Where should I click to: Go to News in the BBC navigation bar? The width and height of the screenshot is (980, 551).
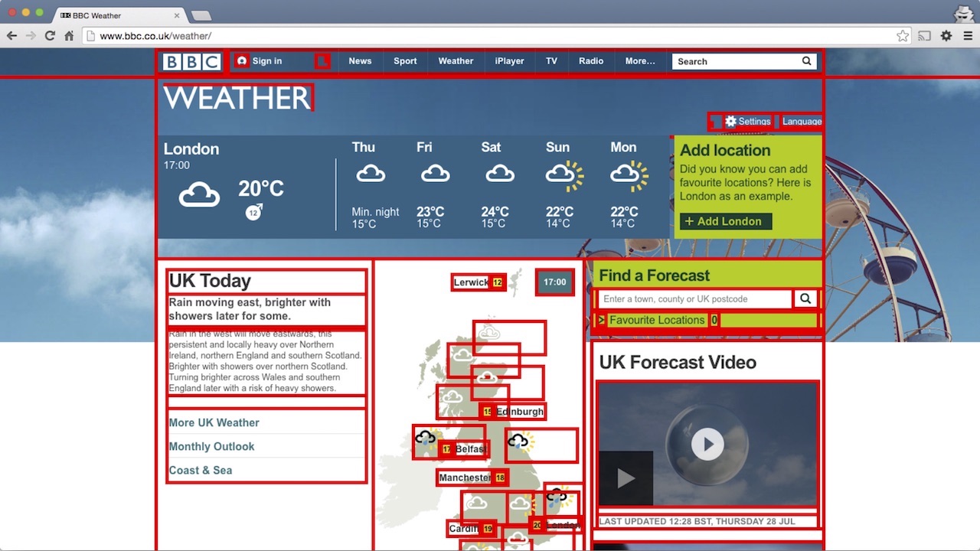(360, 61)
